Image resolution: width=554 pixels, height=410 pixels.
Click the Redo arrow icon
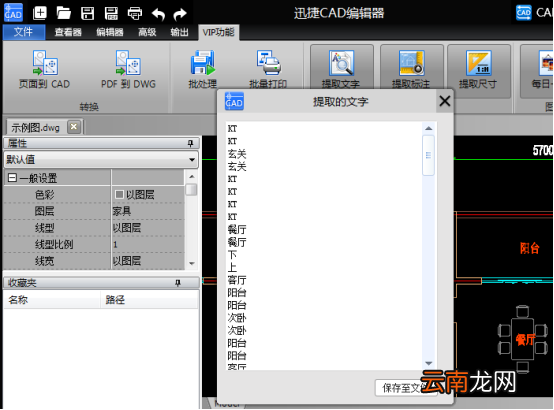pyautogui.click(x=180, y=14)
